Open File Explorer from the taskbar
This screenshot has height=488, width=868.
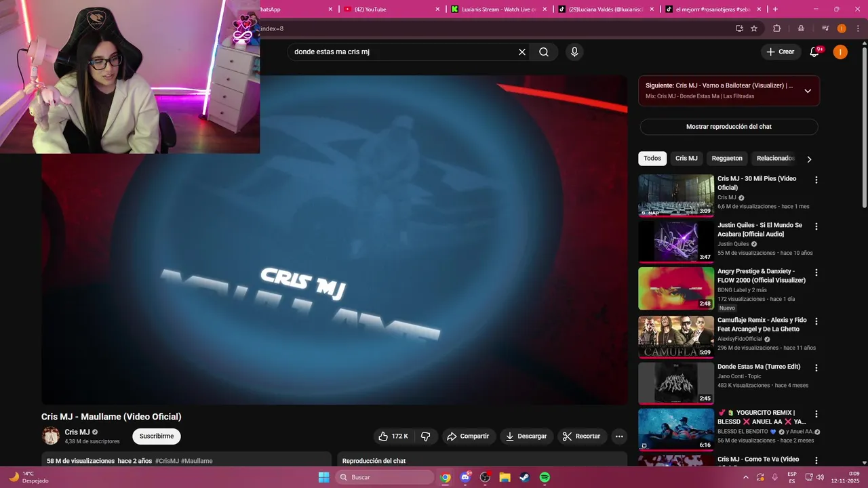505,477
